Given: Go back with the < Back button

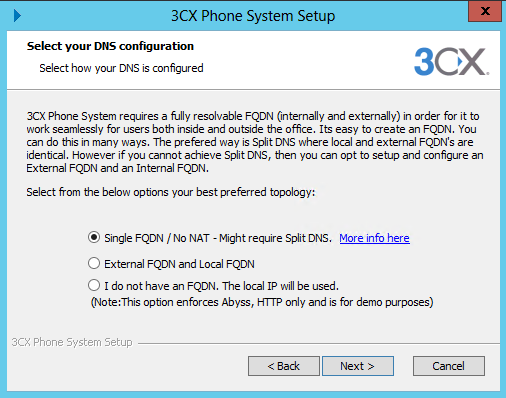Looking at the screenshot, I should click(x=284, y=366).
